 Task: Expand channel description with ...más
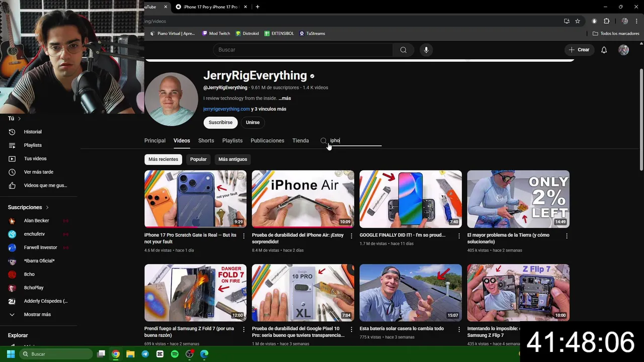[285, 99]
